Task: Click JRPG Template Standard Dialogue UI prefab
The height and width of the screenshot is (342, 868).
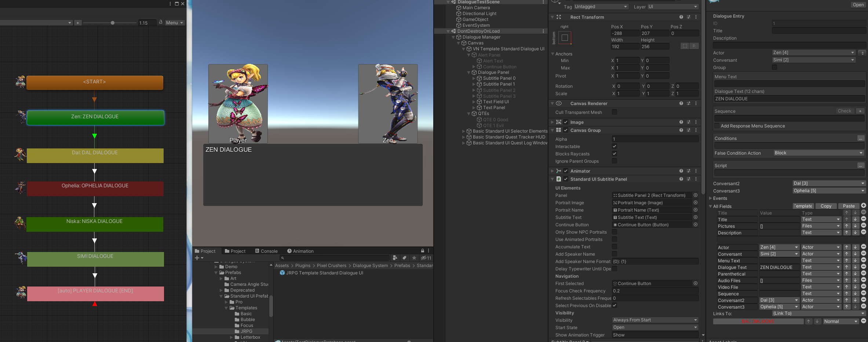Action: [x=321, y=273]
